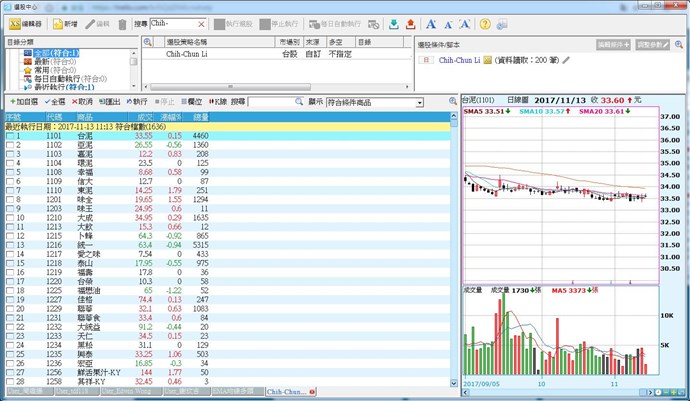690x401 pixels.
Task: Open the 顯示 符合條件商品 dropdown
Action: click(x=417, y=103)
